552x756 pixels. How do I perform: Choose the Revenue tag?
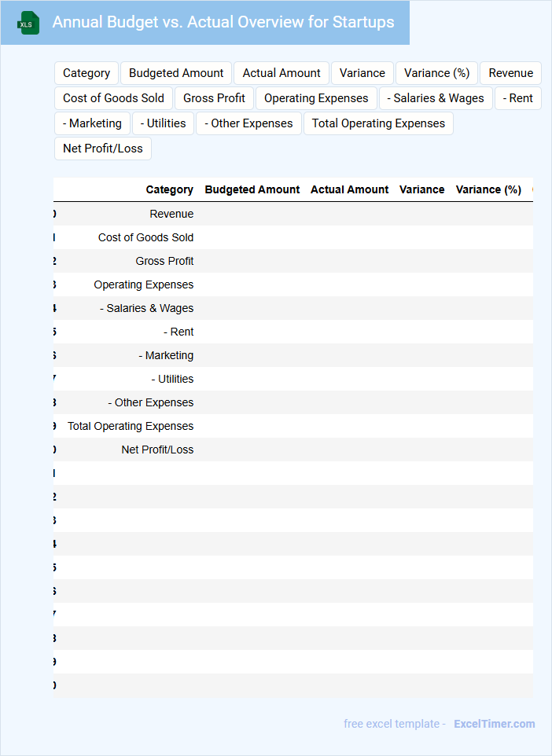click(x=510, y=73)
